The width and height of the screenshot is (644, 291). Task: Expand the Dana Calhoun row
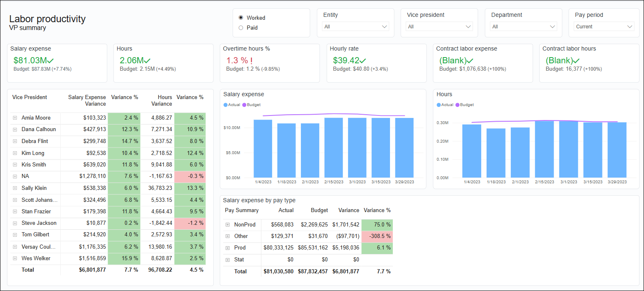pos(15,129)
